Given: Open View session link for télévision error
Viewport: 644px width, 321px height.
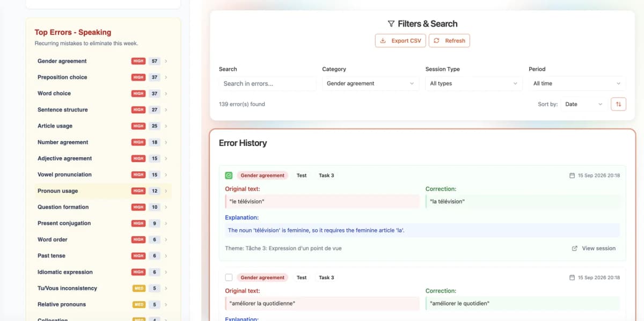Looking at the screenshot, I should coord(594,249).
